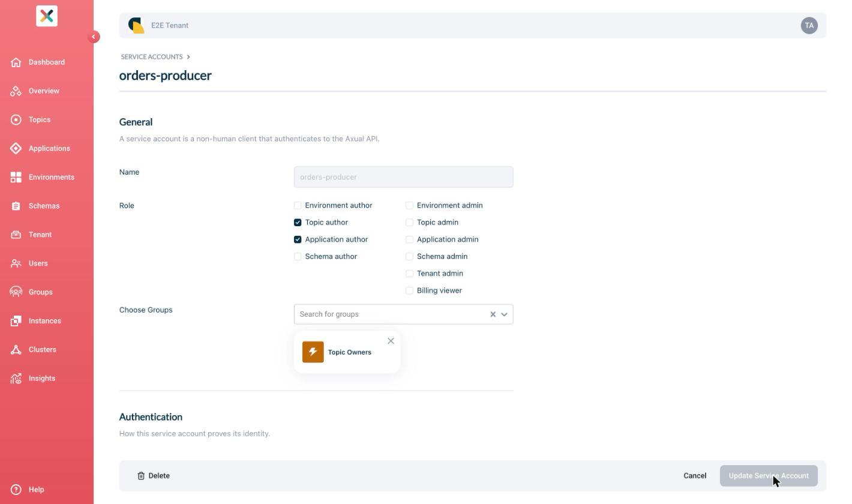Click the TA user avatar
The image size is (852, 504).
(x=809, y=25)
